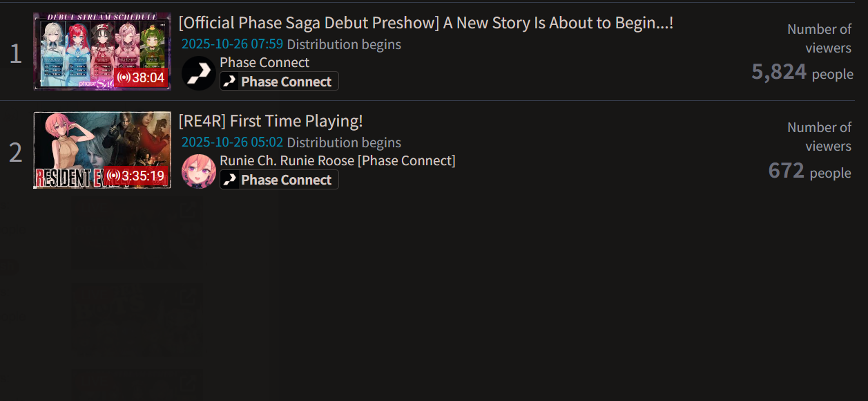Screen dimensions: 868x401
Task: Click the 2025-10-26 05:02 start date
Action: 232,142
